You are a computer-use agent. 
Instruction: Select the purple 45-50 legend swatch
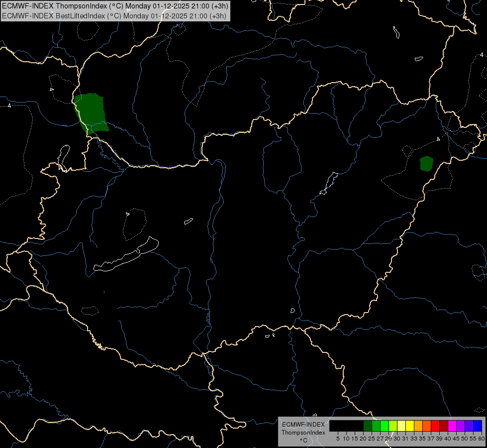[461, 426]
